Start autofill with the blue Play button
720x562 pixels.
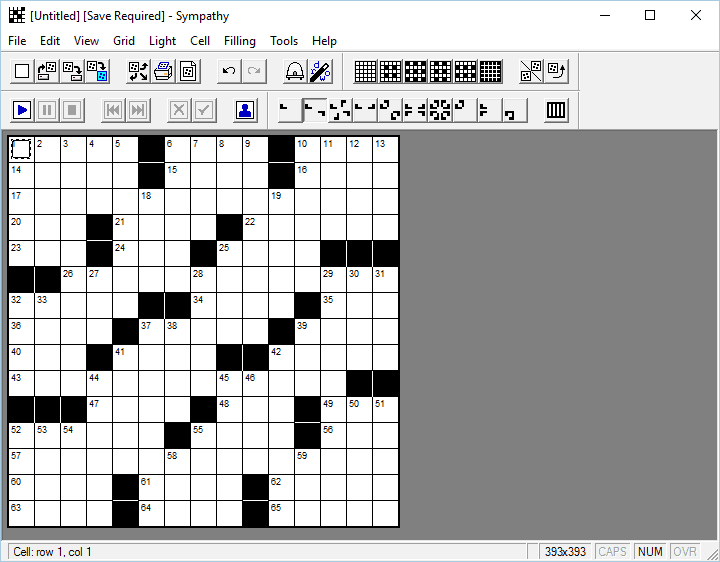point(22,110)
